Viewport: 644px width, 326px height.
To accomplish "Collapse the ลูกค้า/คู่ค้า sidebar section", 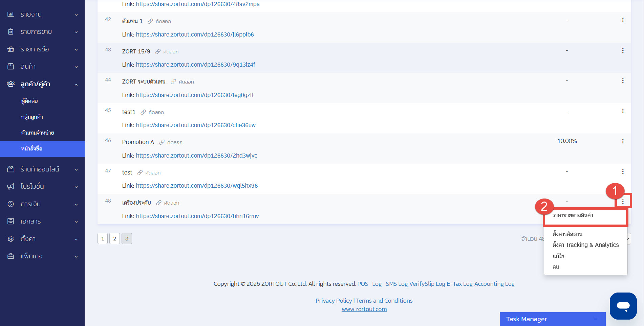I will (x=76, y=84).
